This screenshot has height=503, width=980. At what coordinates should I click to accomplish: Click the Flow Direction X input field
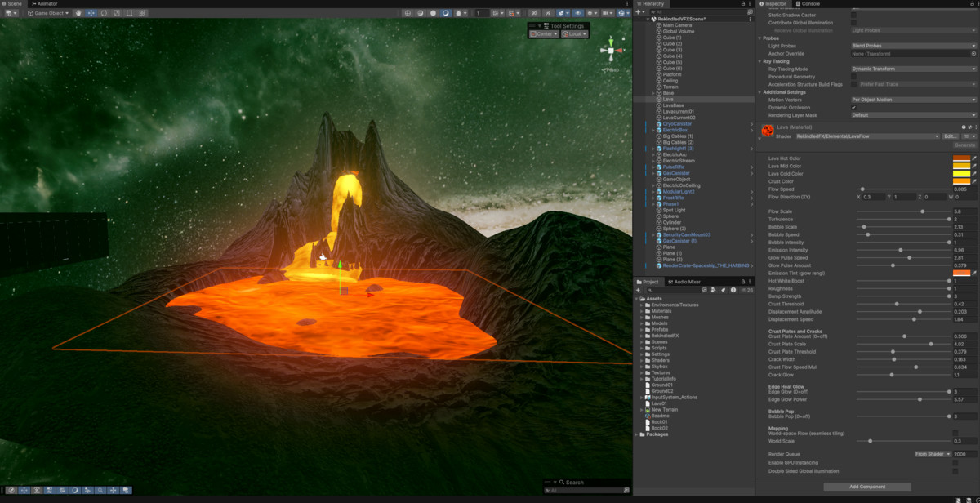[875, 197]
